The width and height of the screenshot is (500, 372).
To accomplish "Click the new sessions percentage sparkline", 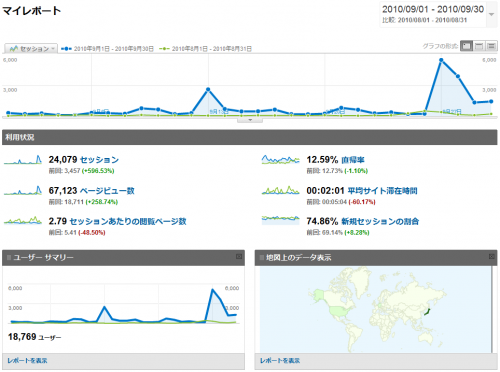I will tap(281, 220).
